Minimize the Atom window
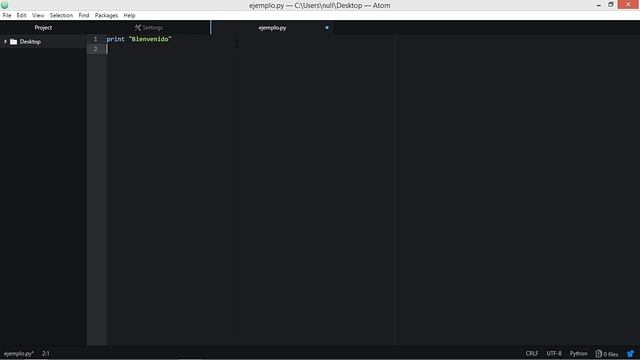The image size is (640, 360). [x=598, y=5]
